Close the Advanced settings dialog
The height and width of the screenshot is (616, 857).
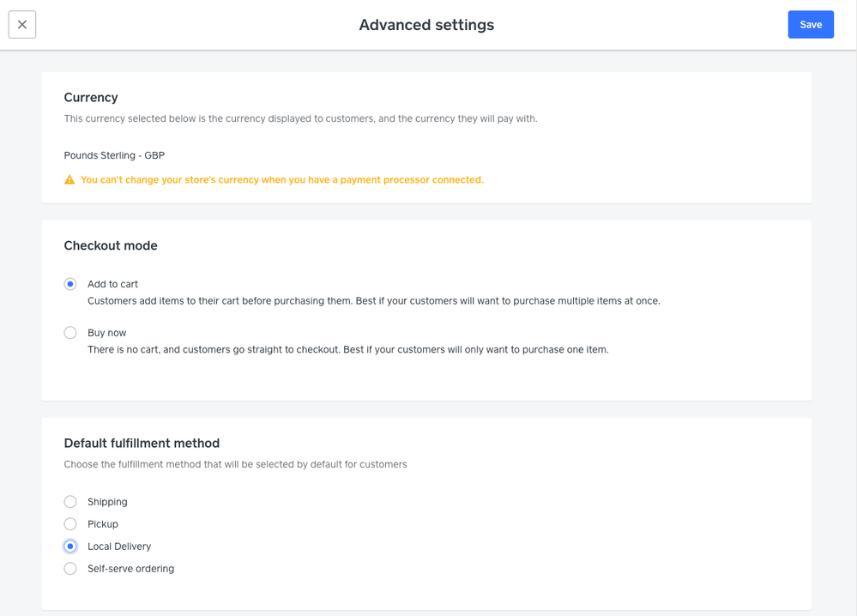pos(22,25)
